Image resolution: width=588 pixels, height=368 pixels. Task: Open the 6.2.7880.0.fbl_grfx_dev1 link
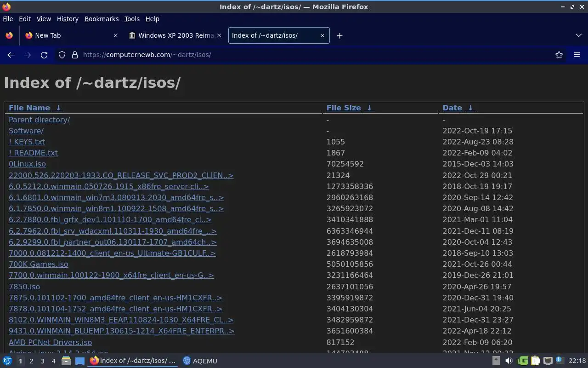tap(110, 219)
